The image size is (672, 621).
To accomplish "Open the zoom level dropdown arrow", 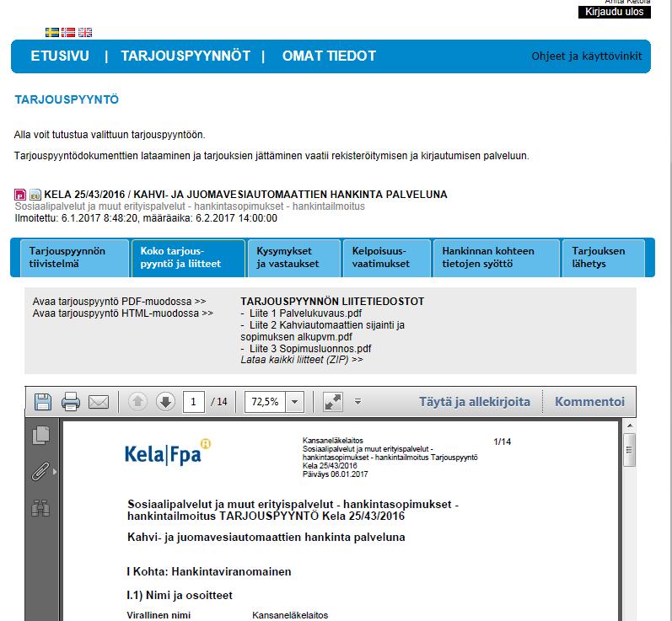I will (x=295, y=402).
